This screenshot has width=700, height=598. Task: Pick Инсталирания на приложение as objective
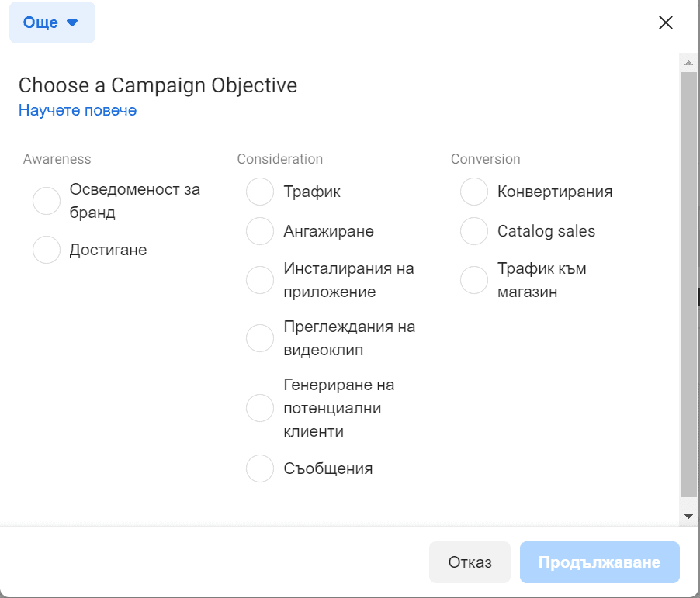tap(260, 280)
